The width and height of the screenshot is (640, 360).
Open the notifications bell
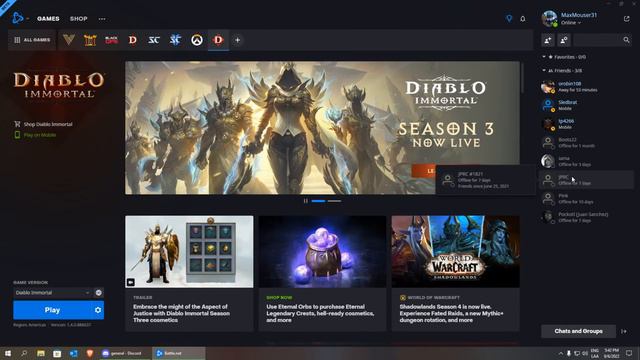(x=523, y=19)
